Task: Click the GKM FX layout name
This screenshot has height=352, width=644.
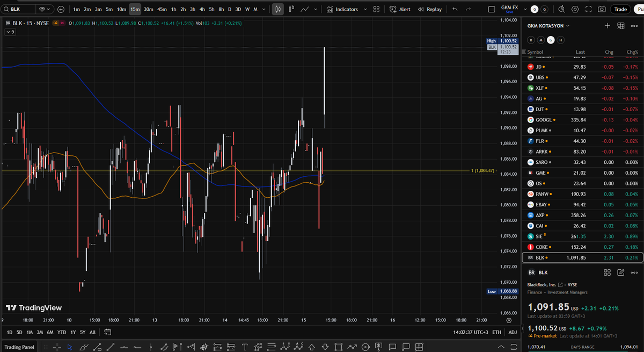Action: pyautogui.click(x=509, y=8)
